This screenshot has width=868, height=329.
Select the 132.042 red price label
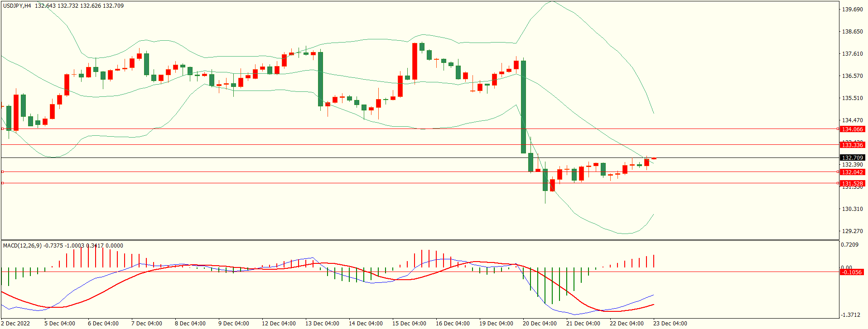pyautogui.click(x=852, y=172)
